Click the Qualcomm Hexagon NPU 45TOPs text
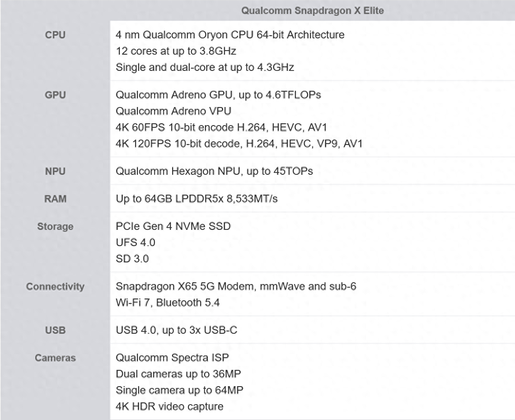 (214, 172)
